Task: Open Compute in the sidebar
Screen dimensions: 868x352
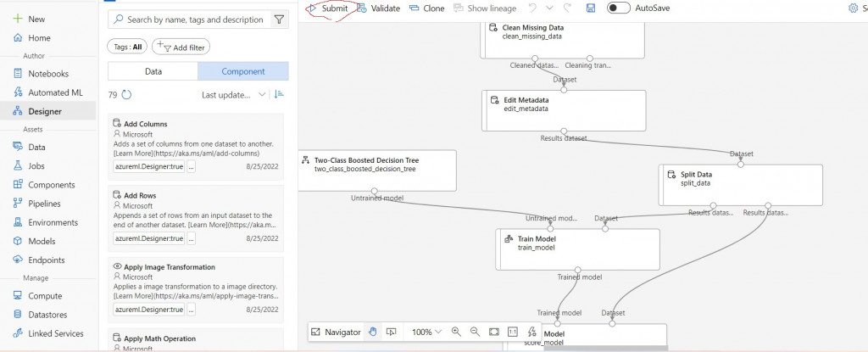Action: coord(37,295)
